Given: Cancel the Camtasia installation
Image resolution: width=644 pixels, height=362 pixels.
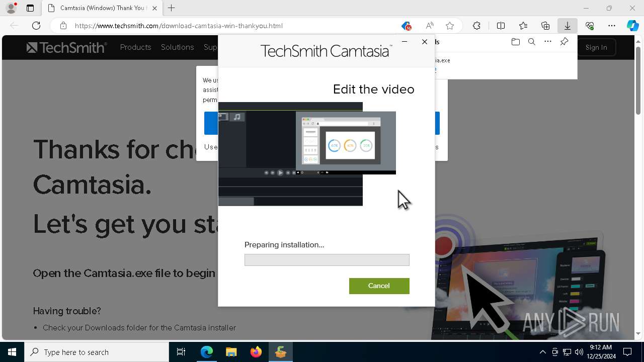Looking at the screenshot, I should tap(379, 286).
